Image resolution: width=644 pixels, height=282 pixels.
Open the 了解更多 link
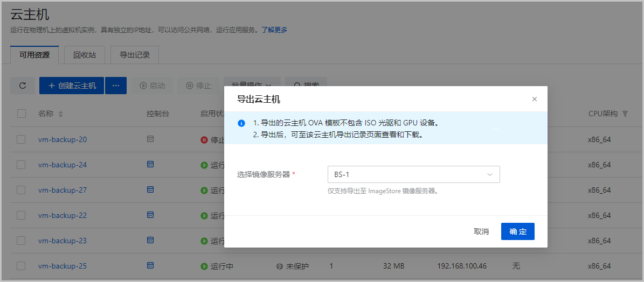[x=274, y=30]
